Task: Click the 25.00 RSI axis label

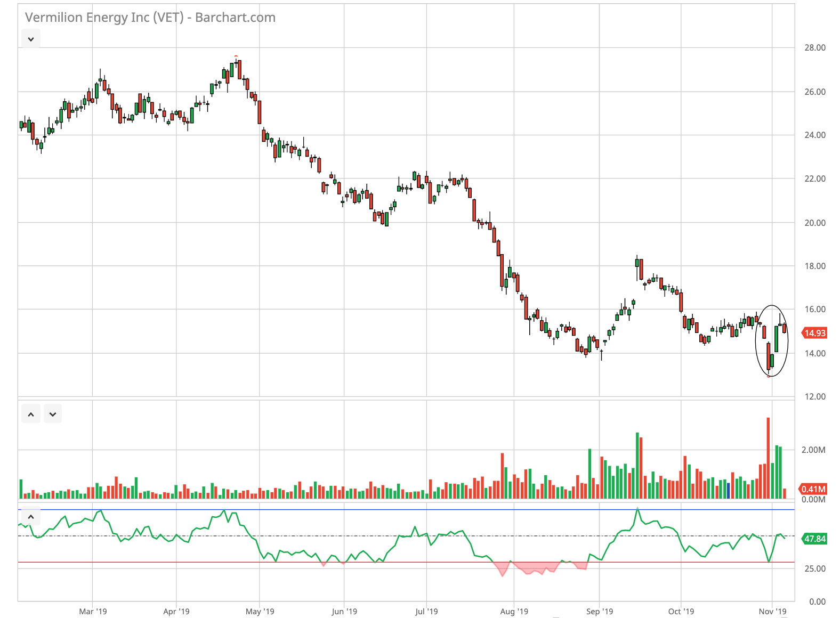Action: [815, 569]
